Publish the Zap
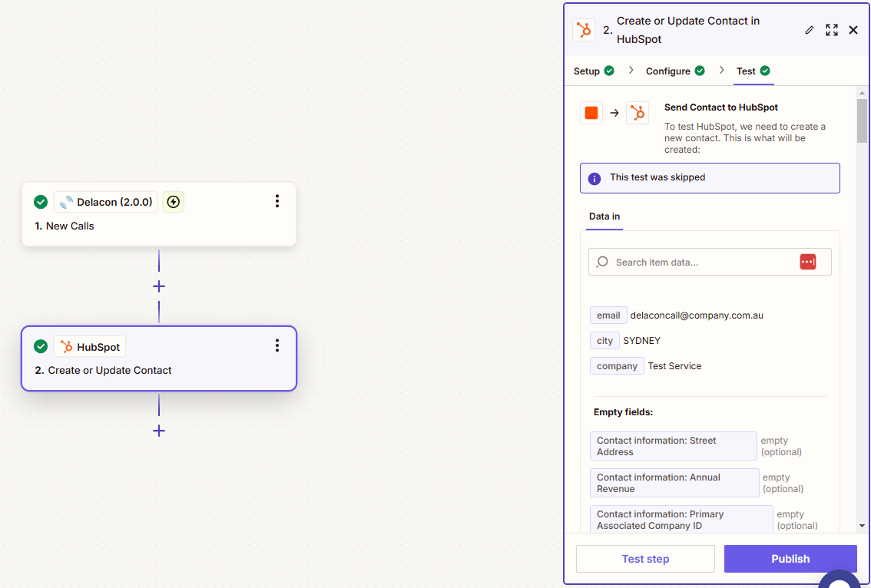Screen dimensions: 871x588 point(790,559)
